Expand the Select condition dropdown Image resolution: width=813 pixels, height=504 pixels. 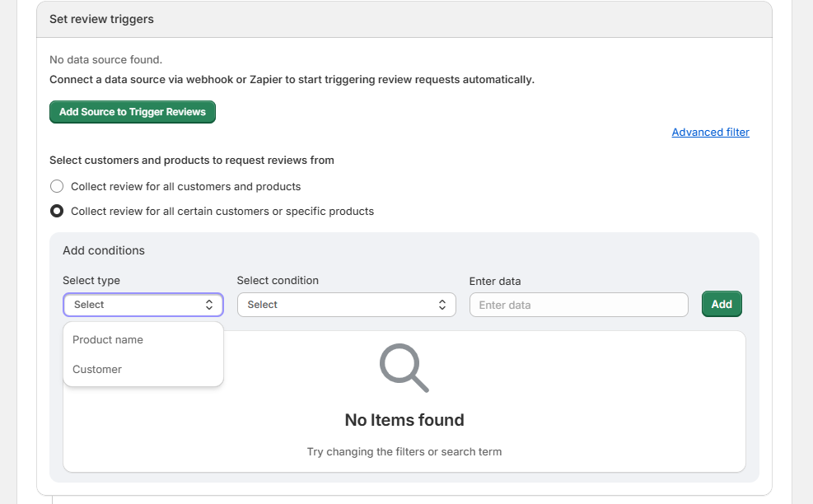pos(346,305)
